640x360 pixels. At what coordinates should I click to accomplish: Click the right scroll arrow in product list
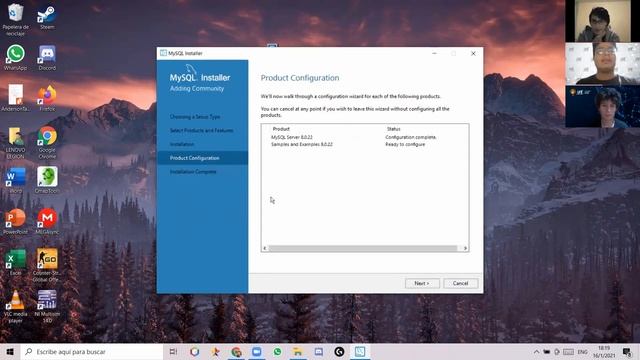click(465, 248)
